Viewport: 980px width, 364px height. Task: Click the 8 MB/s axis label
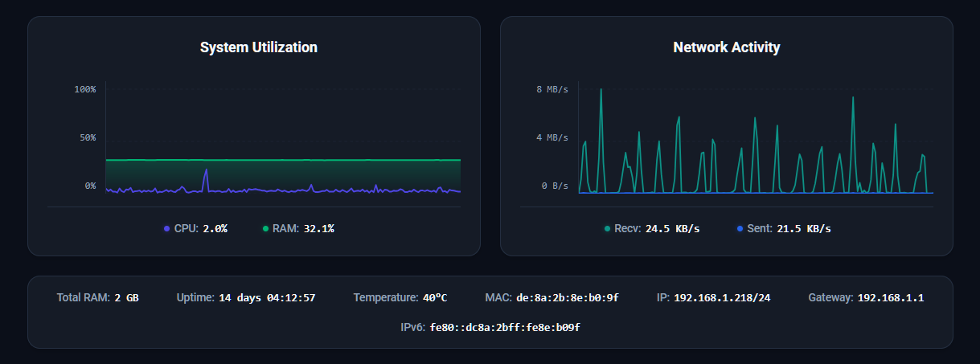(x=552, y=89)
